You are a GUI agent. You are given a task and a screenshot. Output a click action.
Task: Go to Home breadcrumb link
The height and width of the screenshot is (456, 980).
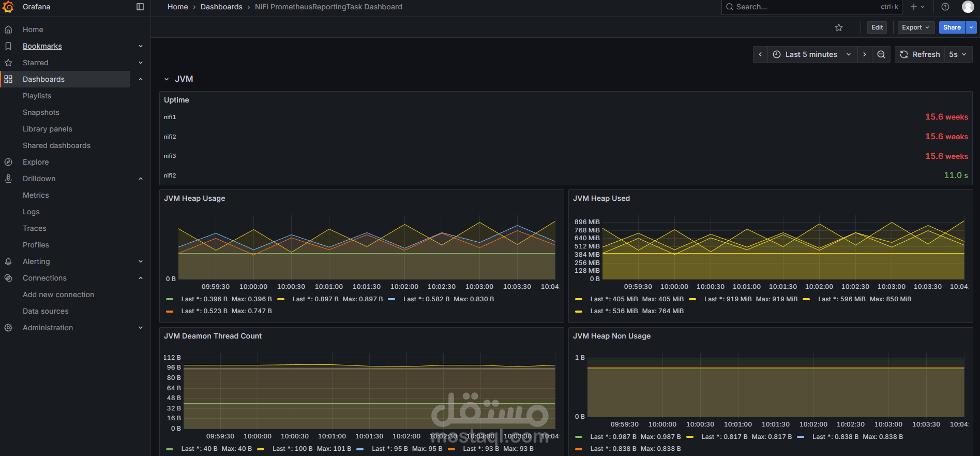178,7
